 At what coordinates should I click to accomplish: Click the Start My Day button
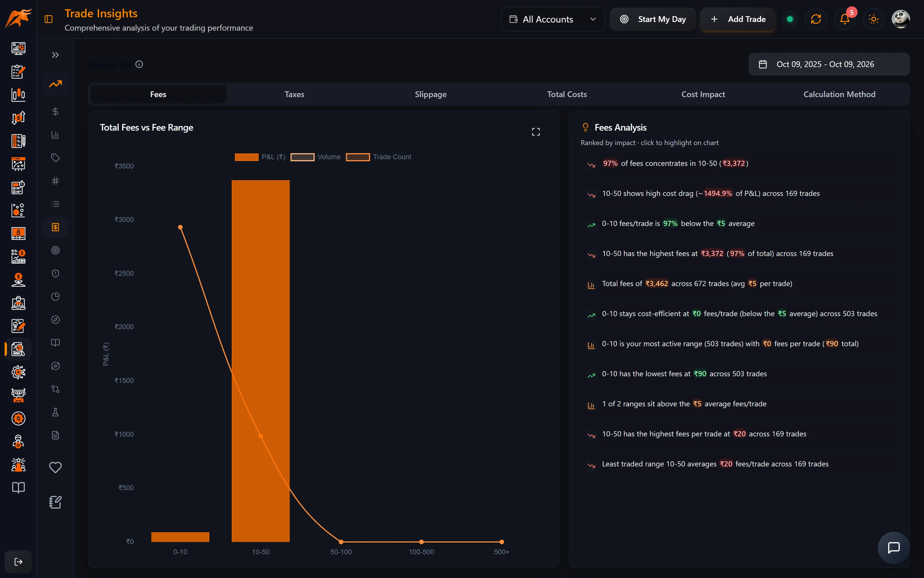point(653,19)
